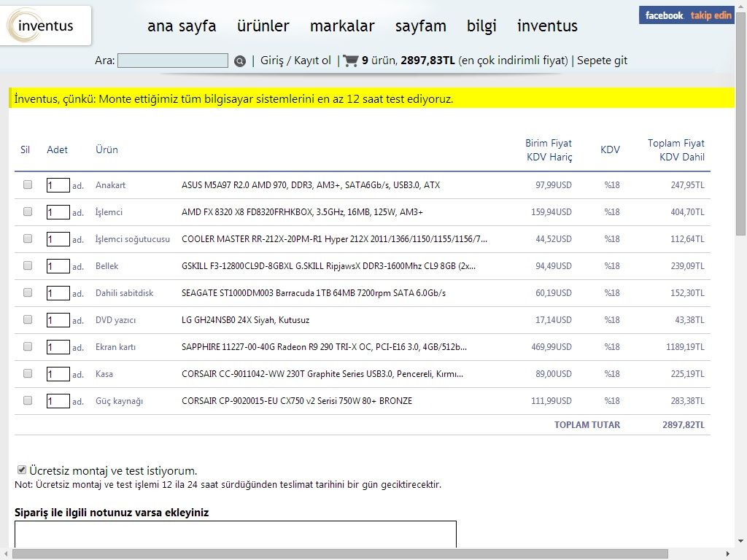Open SAPPHIRE Radeon R9 290 product link
This screenshot has width=747, height=560.
tap(324, 347)
